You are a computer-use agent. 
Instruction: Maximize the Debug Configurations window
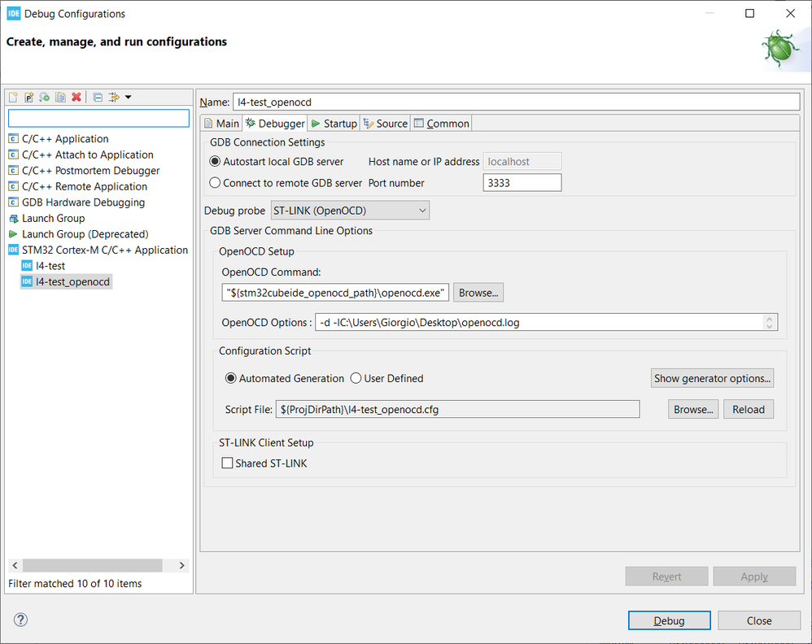tap(749, 14)
